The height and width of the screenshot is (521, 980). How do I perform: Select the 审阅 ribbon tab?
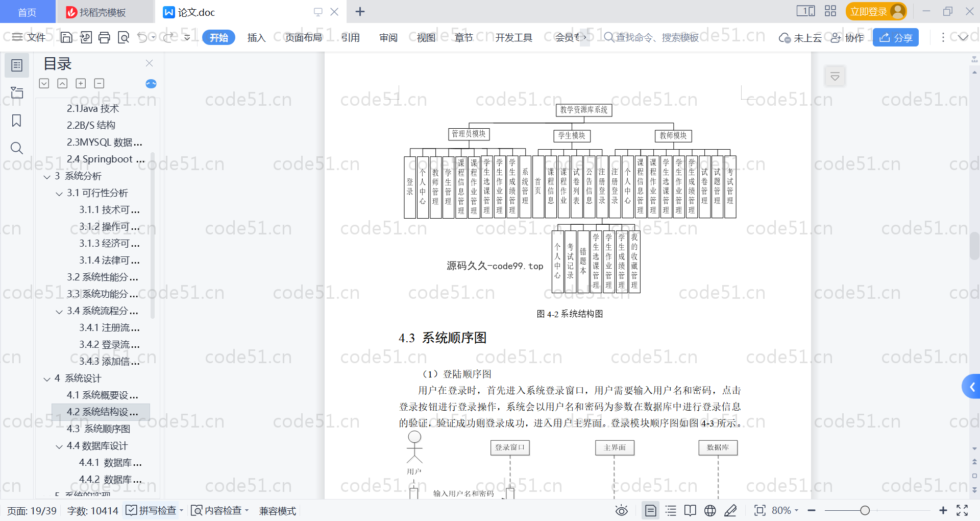[x=388, y=37]
